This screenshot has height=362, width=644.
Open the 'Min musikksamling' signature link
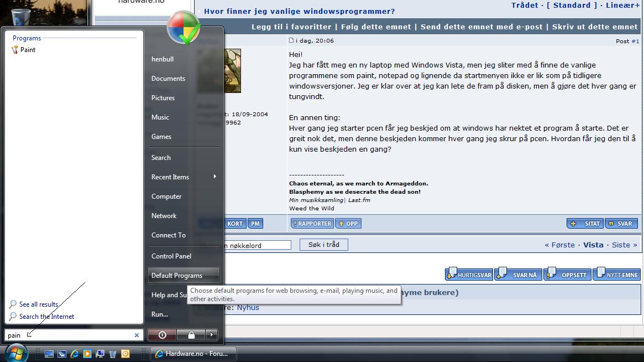316,200
